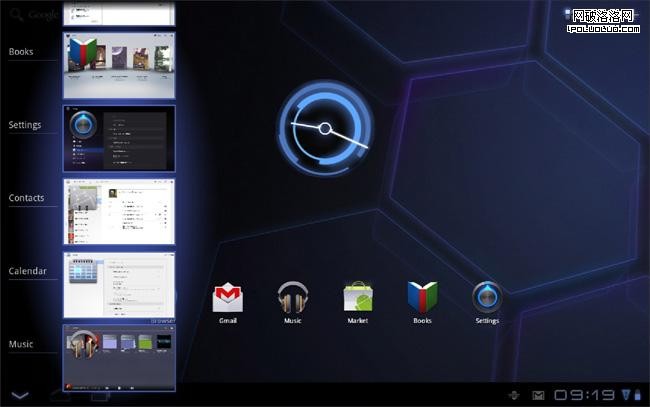Open the Settings app icon on home screen
The width and height of the screenshot is (650, 407).
487,298
